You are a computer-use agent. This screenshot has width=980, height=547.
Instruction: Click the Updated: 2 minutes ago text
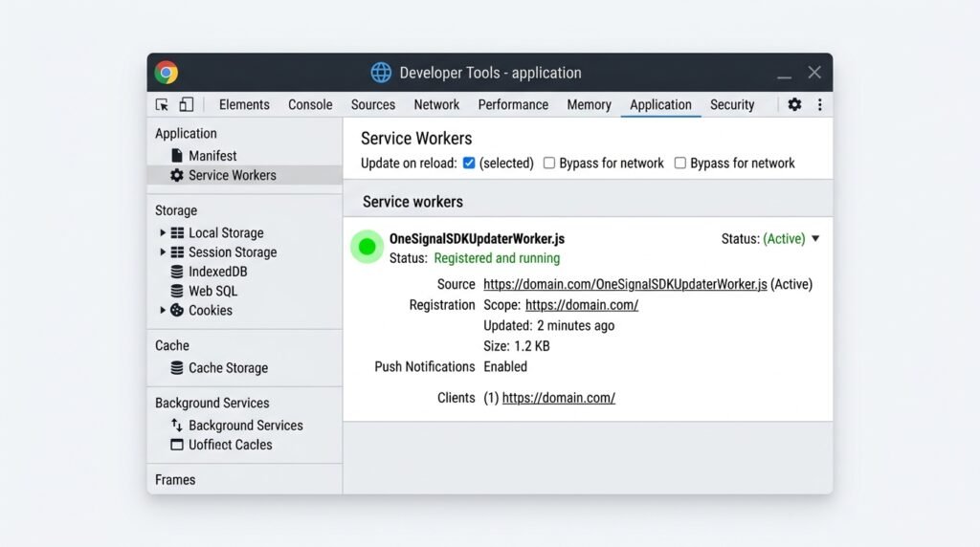548,325
